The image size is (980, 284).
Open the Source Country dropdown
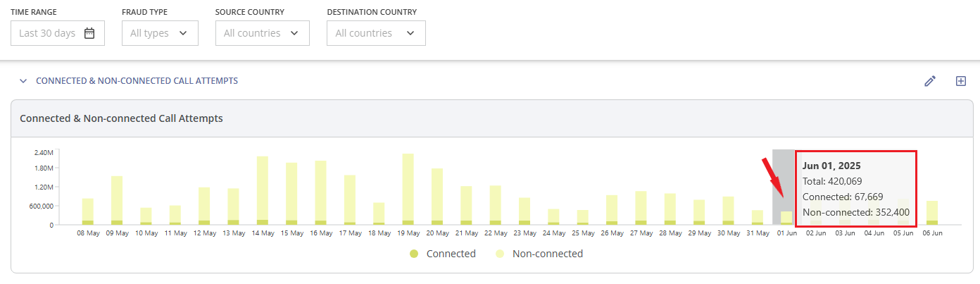(x=263, y=33)
